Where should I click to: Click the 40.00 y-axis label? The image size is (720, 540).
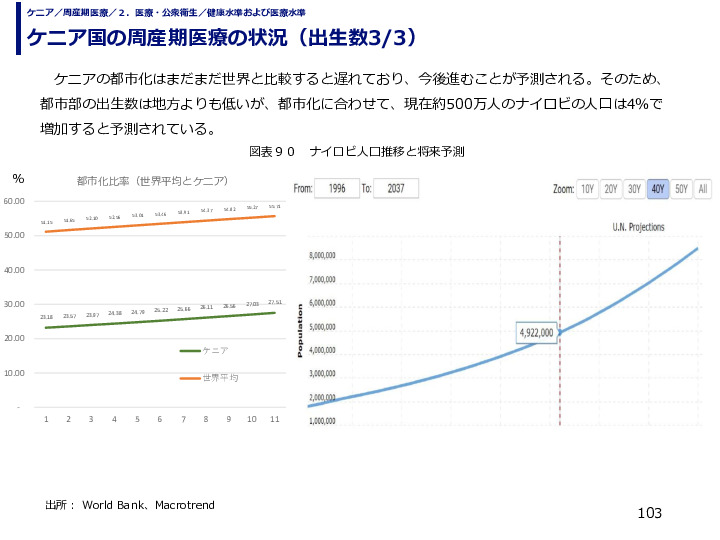click(14, 270)
